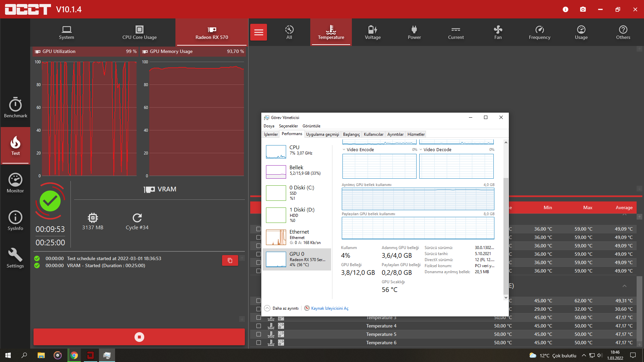Tick the checkbox for Temperature 5 row

pos(259,334)
